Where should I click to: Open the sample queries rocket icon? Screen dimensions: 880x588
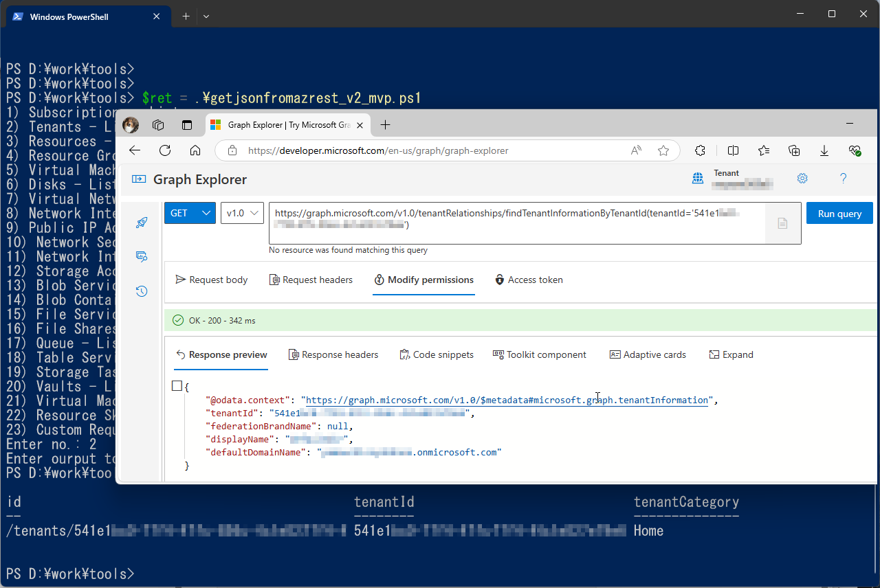(x=142, y=222)
